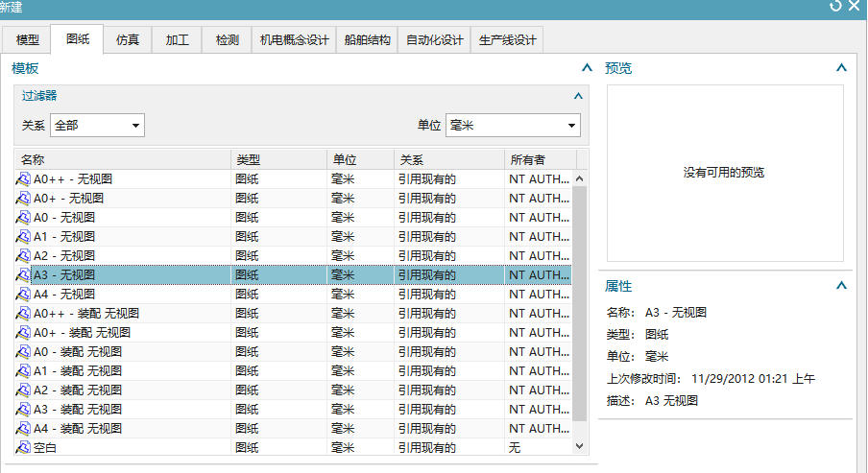
Task: Close the 新建 dialog
Action: click(x=855, y=6)
